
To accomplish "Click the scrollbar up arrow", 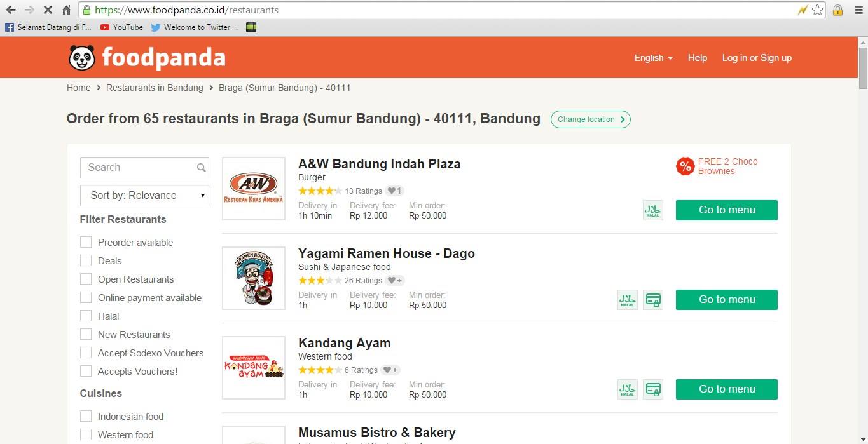I will point(863,41).
